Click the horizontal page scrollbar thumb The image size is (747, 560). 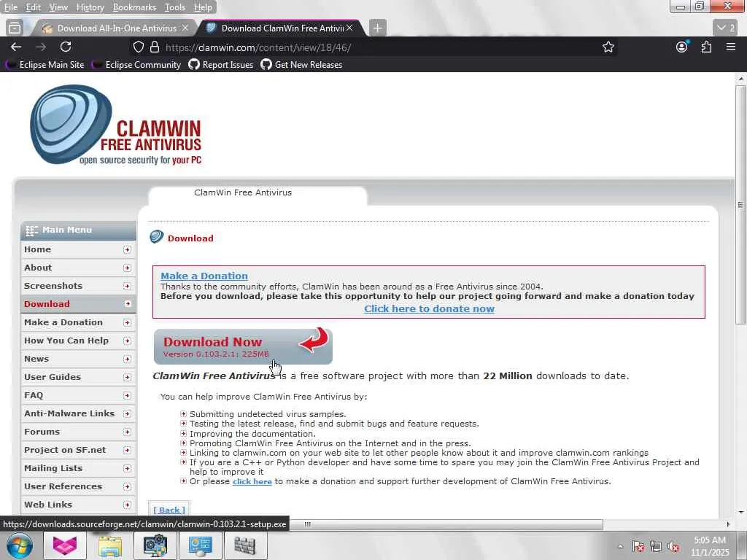coord(446,524)
